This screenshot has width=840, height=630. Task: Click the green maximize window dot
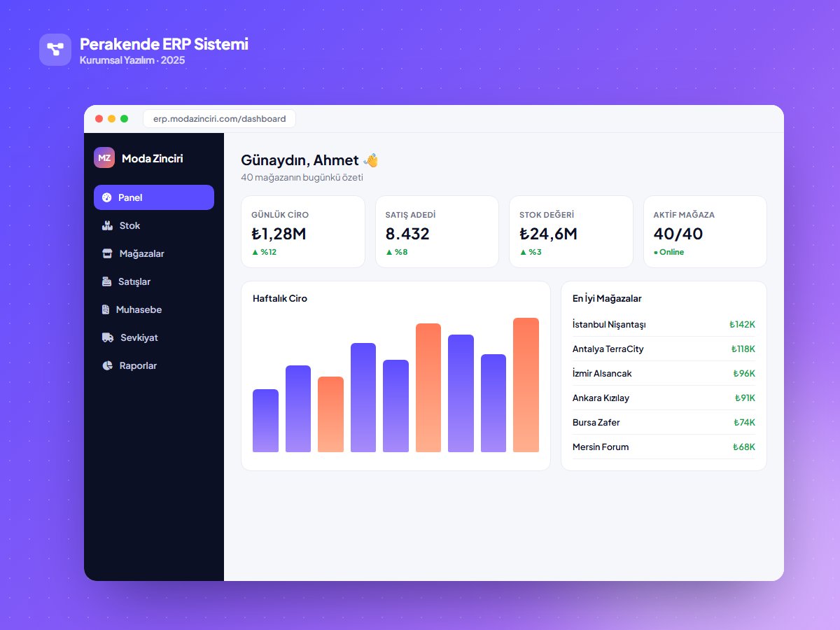point(125,119)
